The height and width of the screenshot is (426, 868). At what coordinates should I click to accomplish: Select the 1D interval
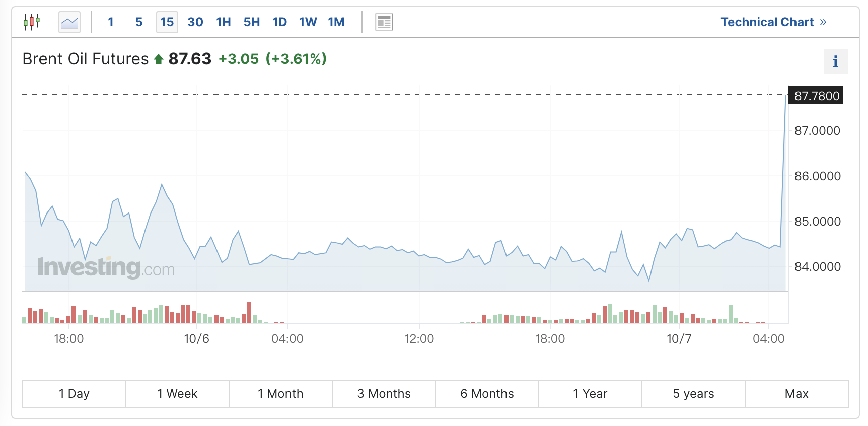(280, 22)
